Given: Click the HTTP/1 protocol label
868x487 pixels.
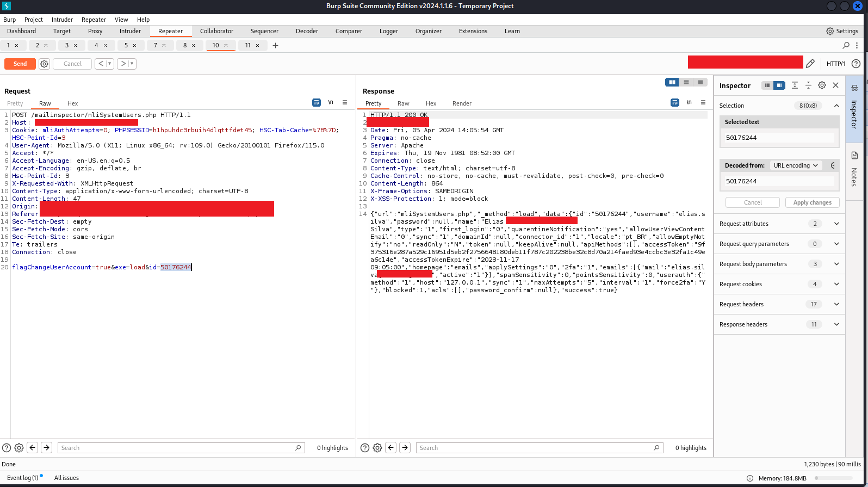Looking at the screenshot, I should tap(836, 64).
